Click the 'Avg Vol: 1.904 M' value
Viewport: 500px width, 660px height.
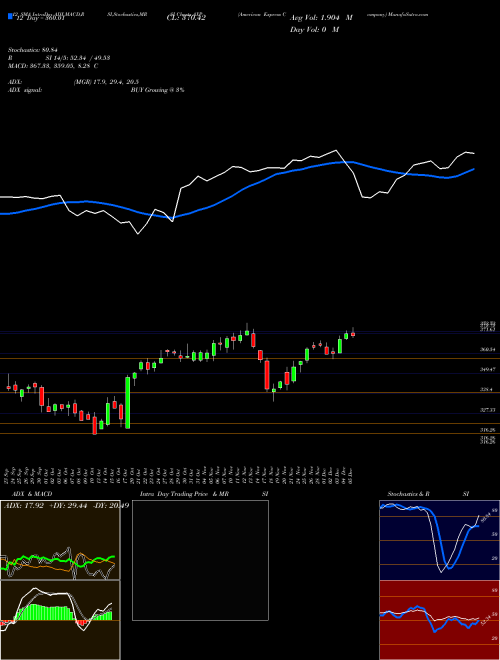[x=321, y=18]
